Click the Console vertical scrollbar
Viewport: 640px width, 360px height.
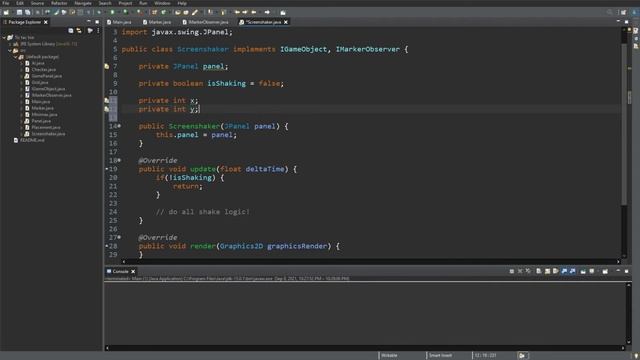[629, 313]
